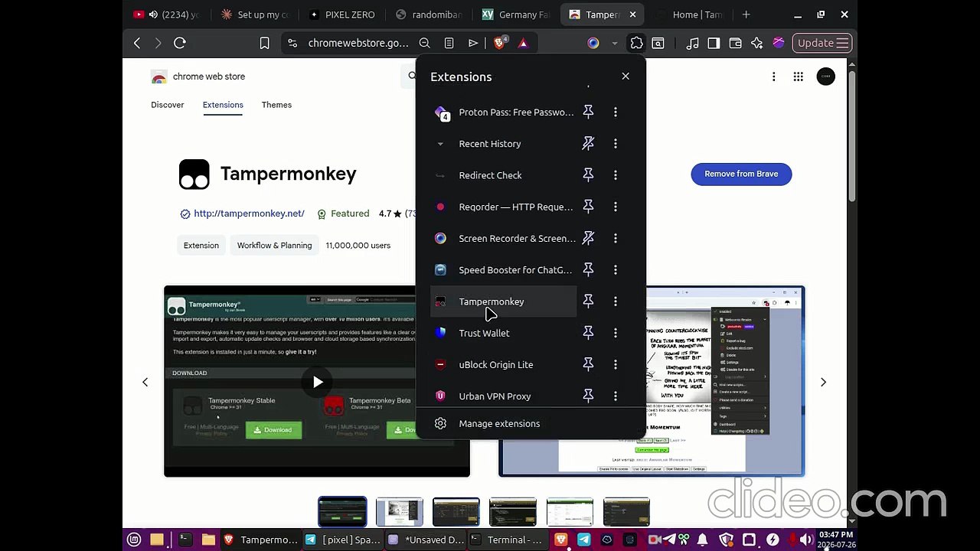This screenshot has height=551, width=980.
Task: Bookmark this page
Action: pyautogui.click(x=264, y=43)
